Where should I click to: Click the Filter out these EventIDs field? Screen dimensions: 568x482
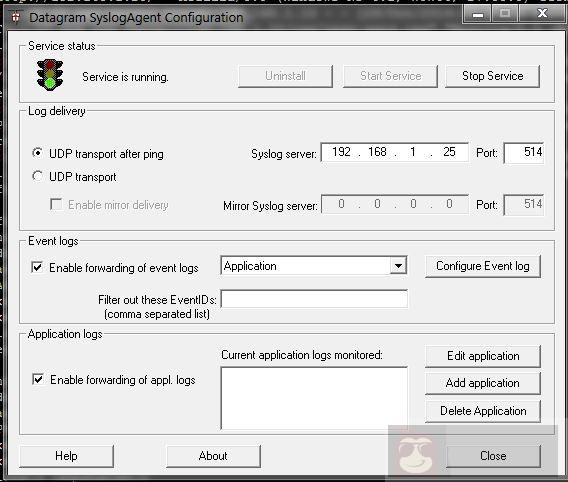pos(314,299)
